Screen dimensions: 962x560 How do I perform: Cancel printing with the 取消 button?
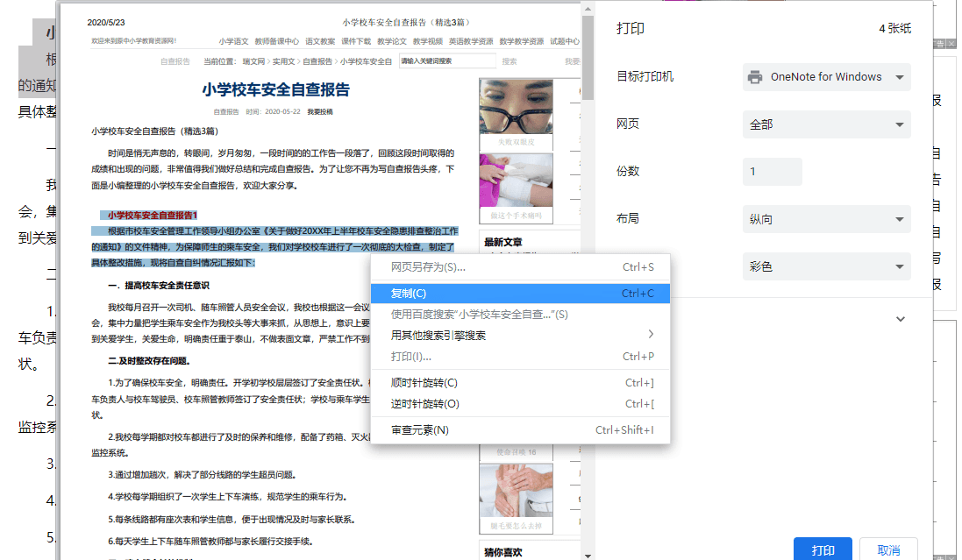(x=888, y=549)
